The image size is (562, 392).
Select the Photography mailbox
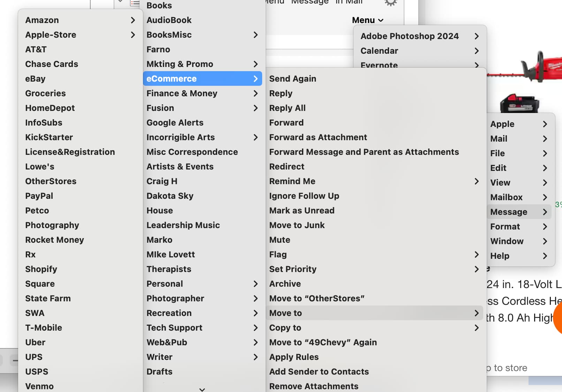click(x=80, y=225)
